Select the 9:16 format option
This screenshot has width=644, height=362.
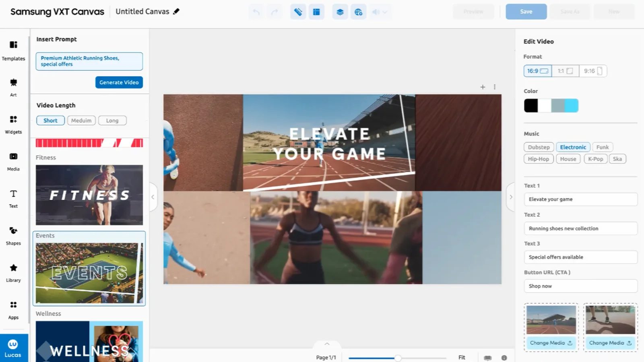point(593,71)
